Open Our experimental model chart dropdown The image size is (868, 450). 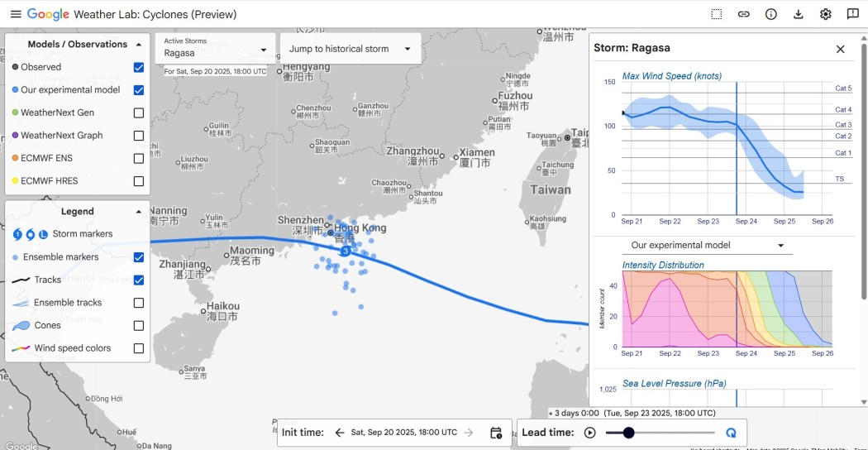point(707,246)
